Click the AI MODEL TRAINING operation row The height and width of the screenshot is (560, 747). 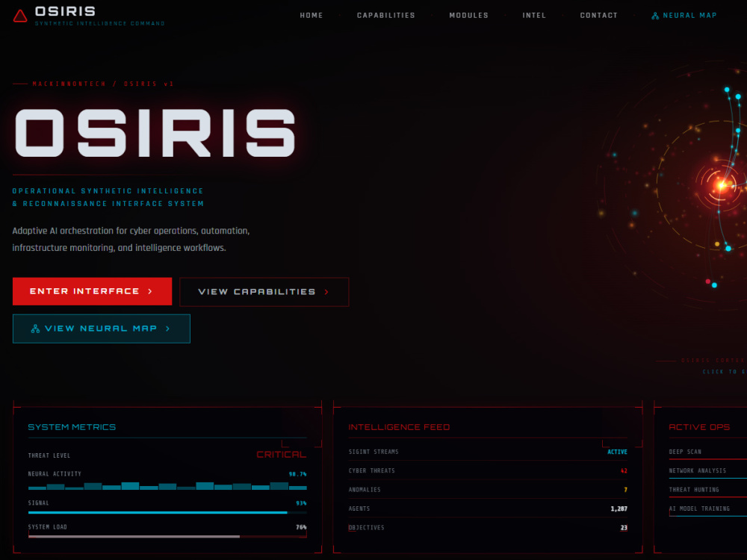708,509
